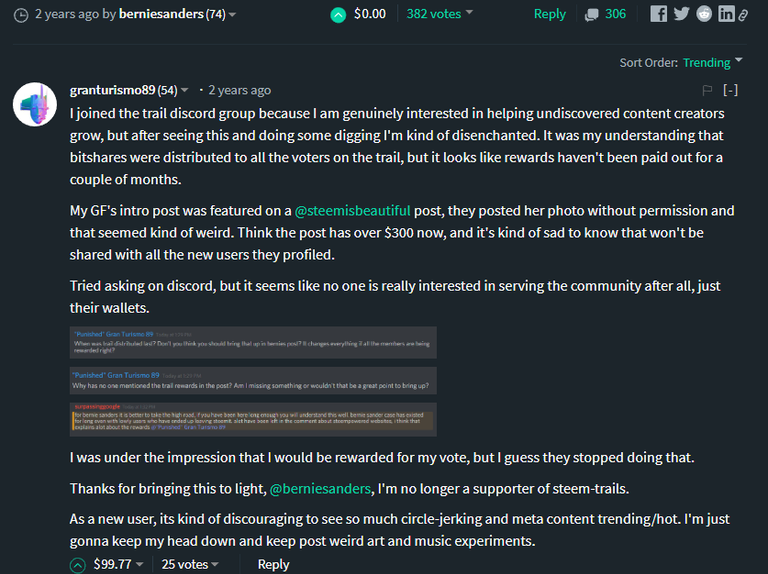Screen dimensions: 768x574
Task: Expand the 382 votes list
Action: tap(439, 14)
